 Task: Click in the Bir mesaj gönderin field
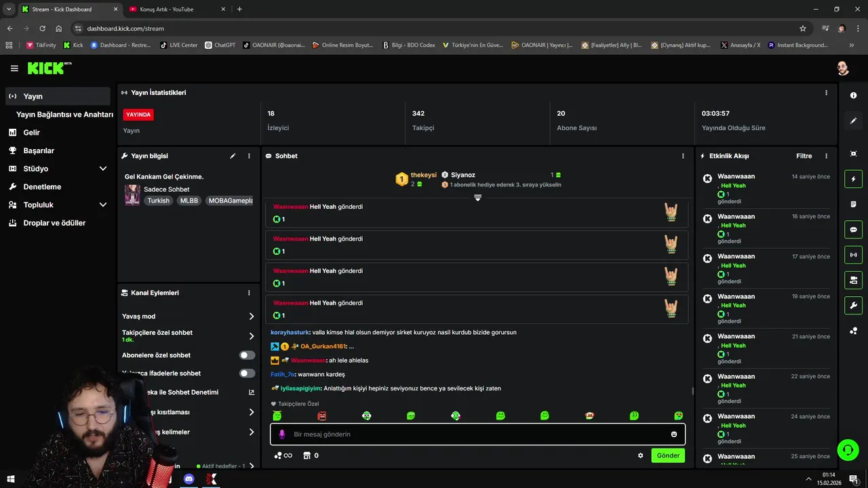478,434
